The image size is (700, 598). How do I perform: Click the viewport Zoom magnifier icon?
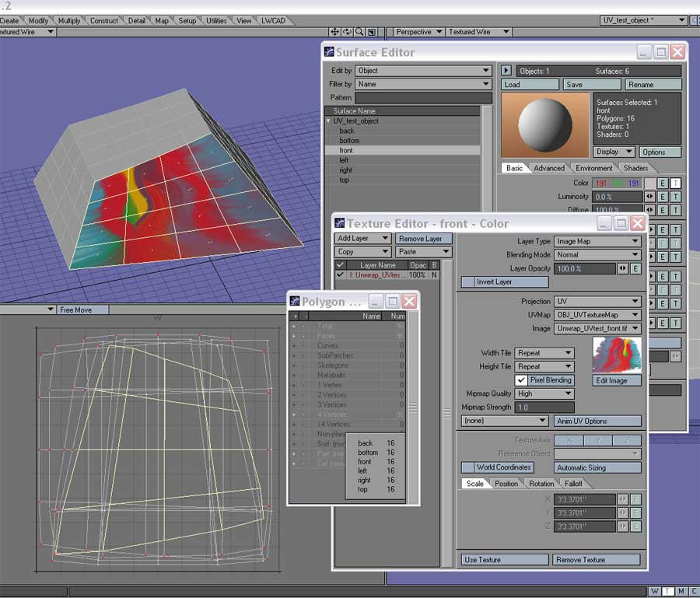[x=359, y=32]
